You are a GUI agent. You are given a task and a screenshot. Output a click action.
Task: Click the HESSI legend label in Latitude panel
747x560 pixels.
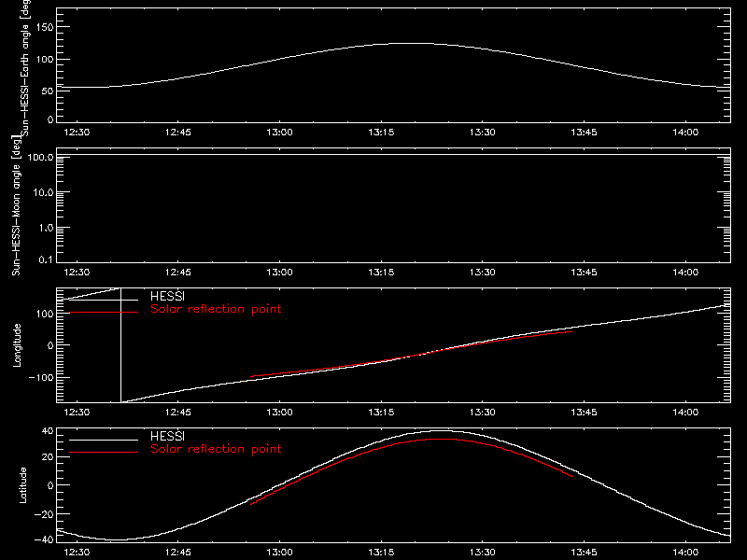(x=167, y=436)
